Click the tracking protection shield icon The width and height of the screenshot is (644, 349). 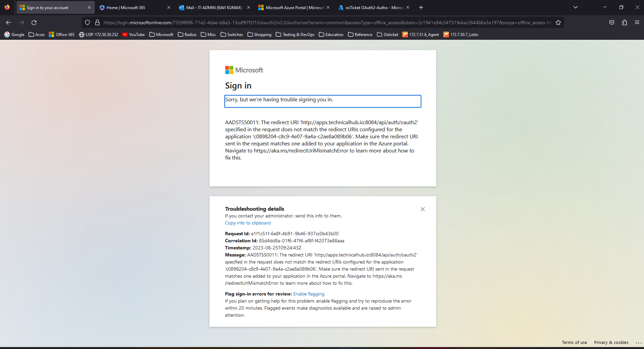87,23
